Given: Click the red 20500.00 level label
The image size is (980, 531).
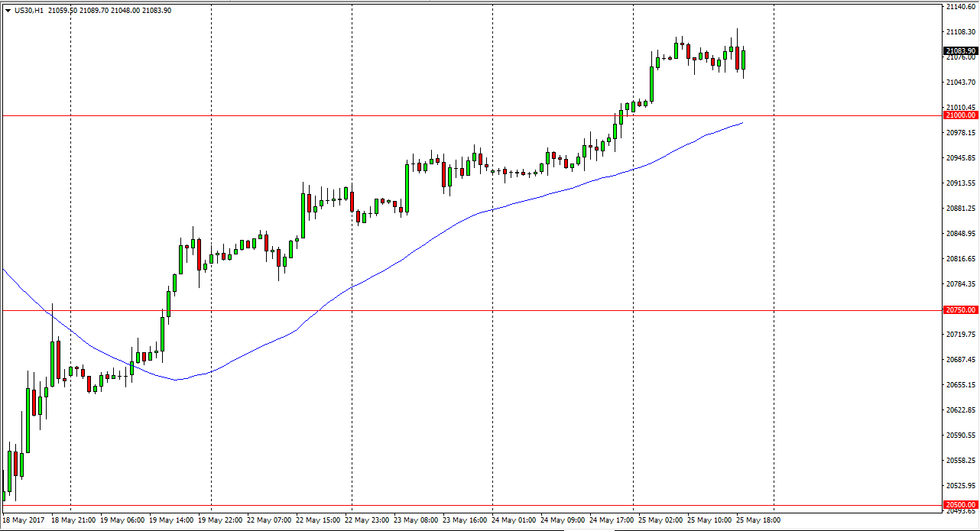Looking at the screenshot, I should 960,505.
